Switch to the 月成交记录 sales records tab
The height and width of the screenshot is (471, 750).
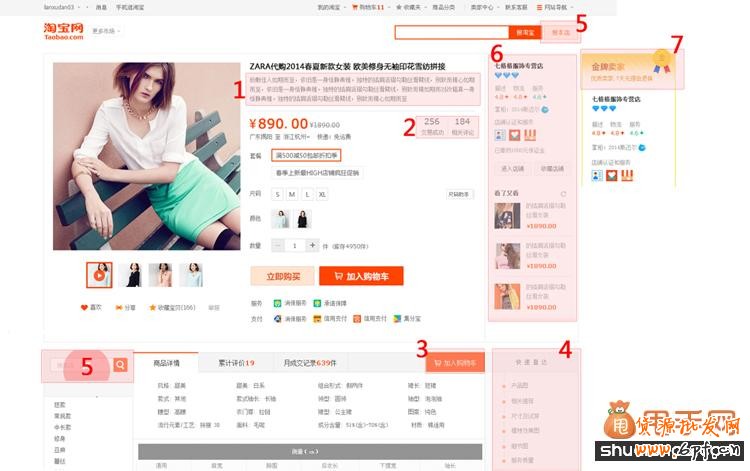click(309, 363)
